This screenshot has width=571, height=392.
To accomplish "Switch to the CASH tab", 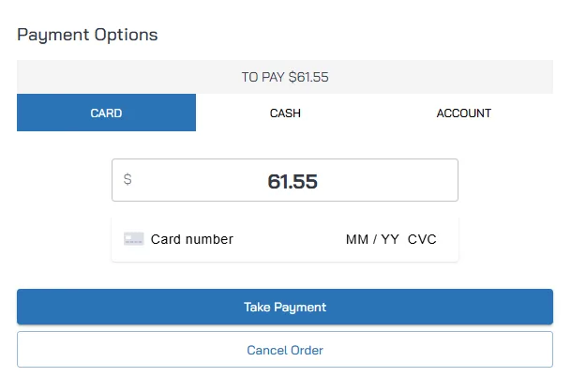I will coord(285,113).
